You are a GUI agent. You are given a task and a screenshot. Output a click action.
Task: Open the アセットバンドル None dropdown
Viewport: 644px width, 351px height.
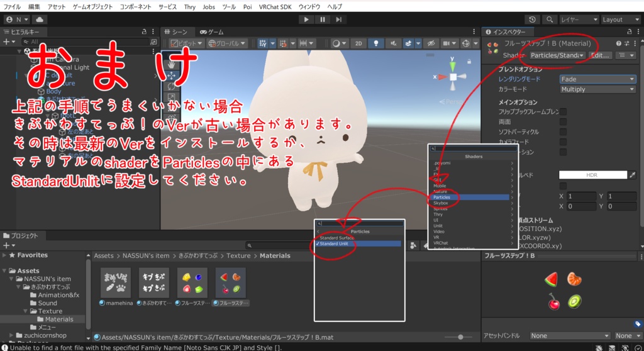pos(570,336)
